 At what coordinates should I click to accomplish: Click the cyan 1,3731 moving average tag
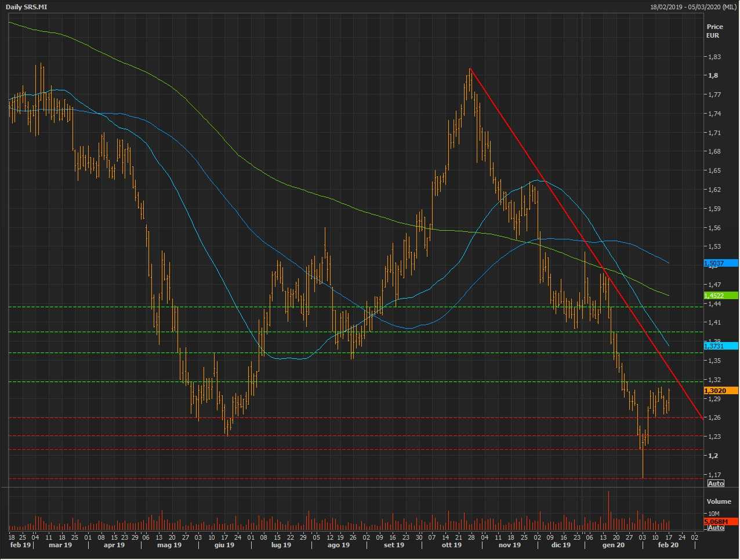click(720, 346)
